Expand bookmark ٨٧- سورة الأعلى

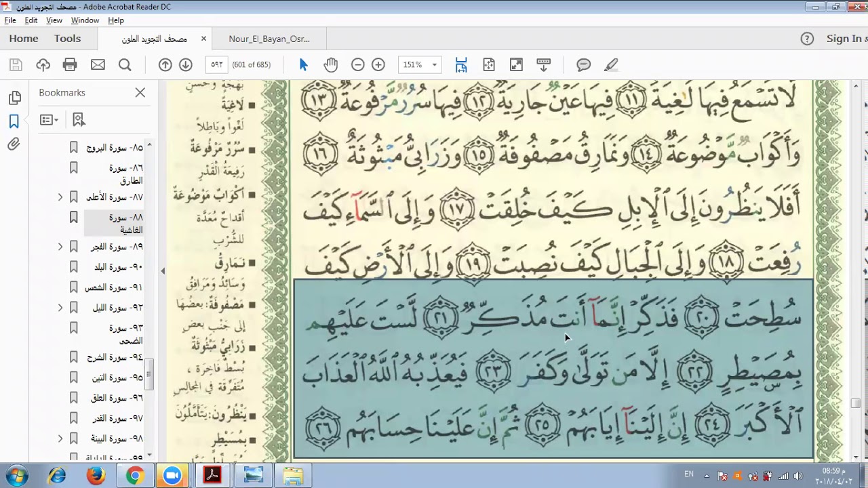(x=60, y=197)
